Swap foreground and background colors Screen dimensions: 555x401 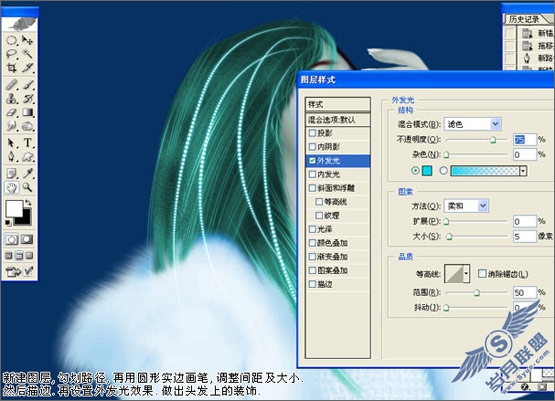click(28, 203)
